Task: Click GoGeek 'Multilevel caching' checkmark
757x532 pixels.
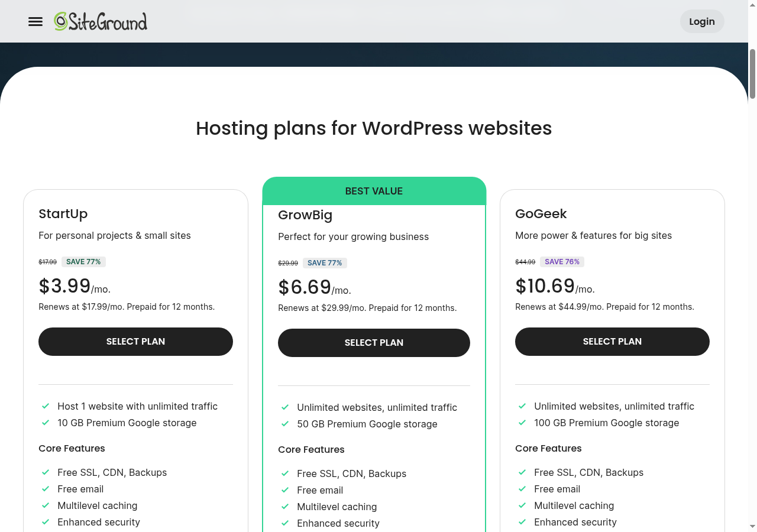Action: point(522,505)
